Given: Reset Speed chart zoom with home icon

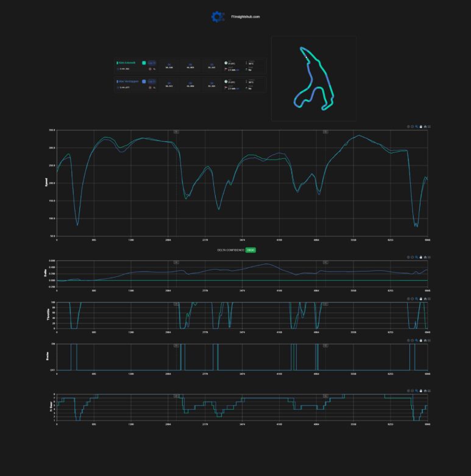Looking at the screenshot, I should click(x=425, y=127).
